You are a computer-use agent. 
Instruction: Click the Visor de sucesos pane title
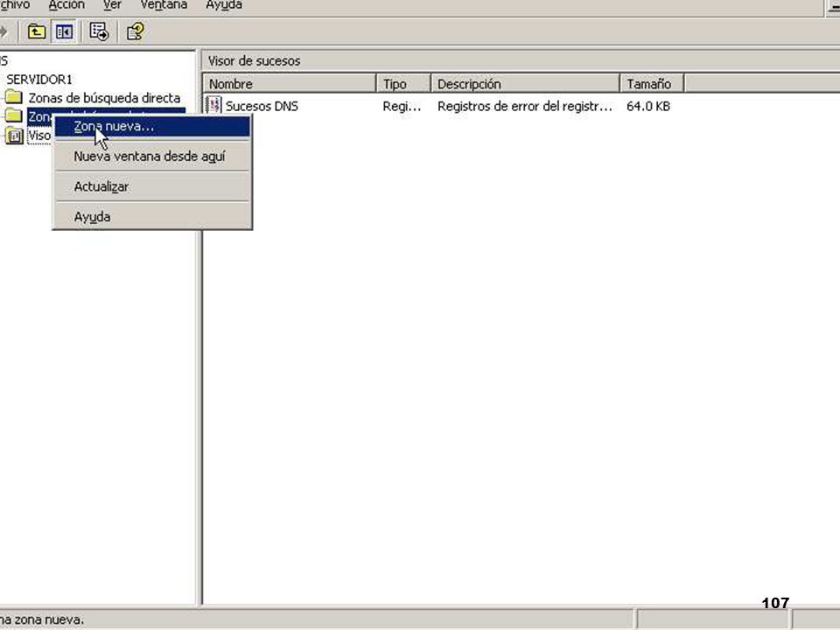(x=254, y=61)
